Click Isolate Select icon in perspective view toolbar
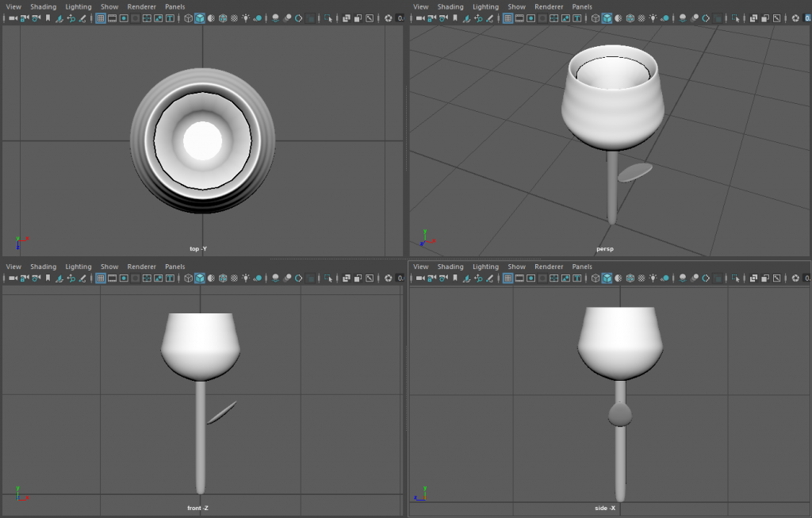The height and width of the screenshot is (518, 812). [x=734, y=18]
